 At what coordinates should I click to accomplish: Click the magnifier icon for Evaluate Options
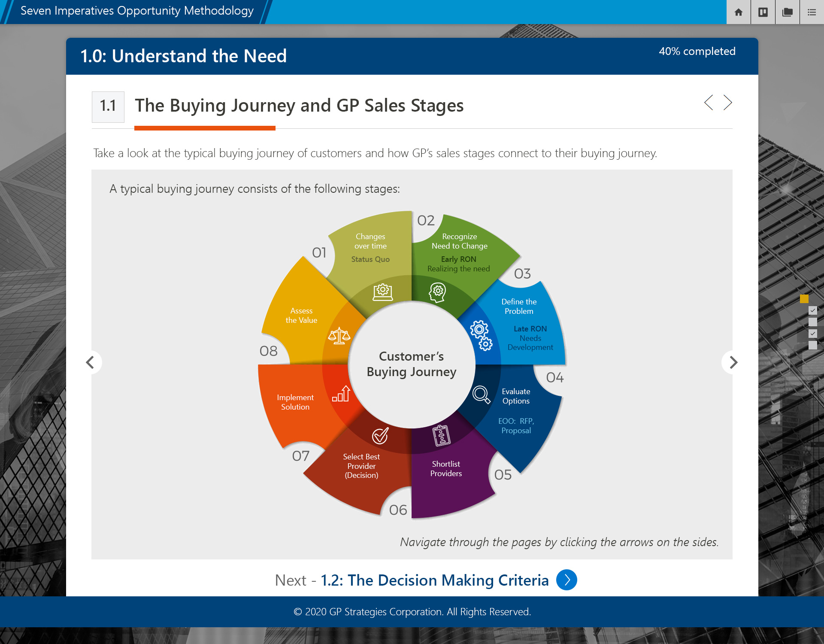pyautogui.click(x=481, y=394)
